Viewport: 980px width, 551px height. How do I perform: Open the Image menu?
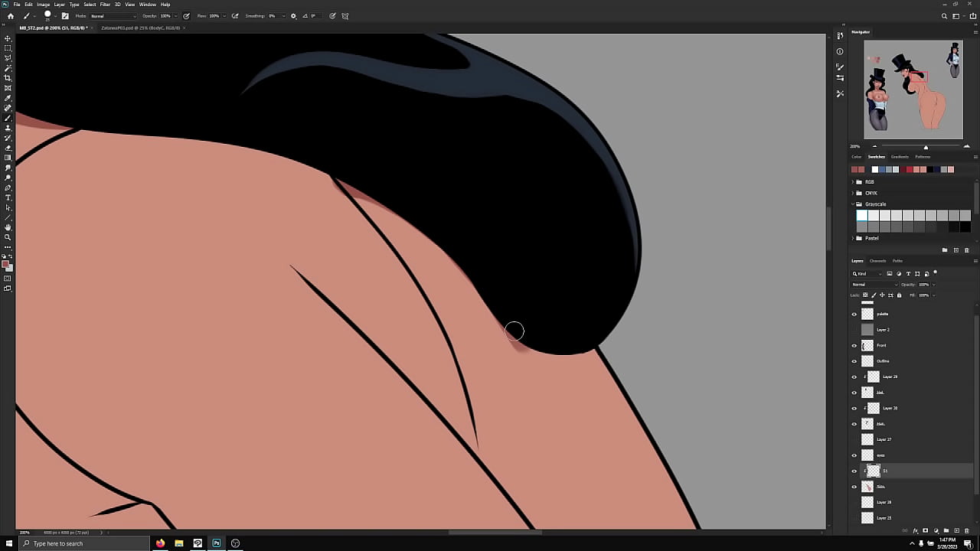43,4
